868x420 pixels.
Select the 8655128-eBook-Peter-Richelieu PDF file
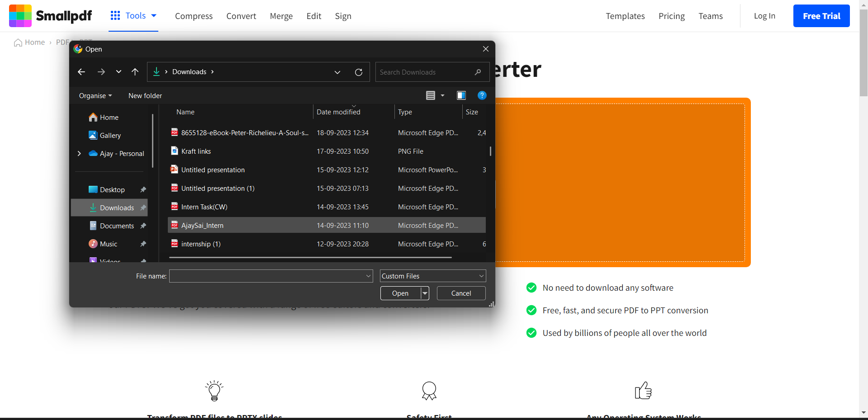[327, 133]
